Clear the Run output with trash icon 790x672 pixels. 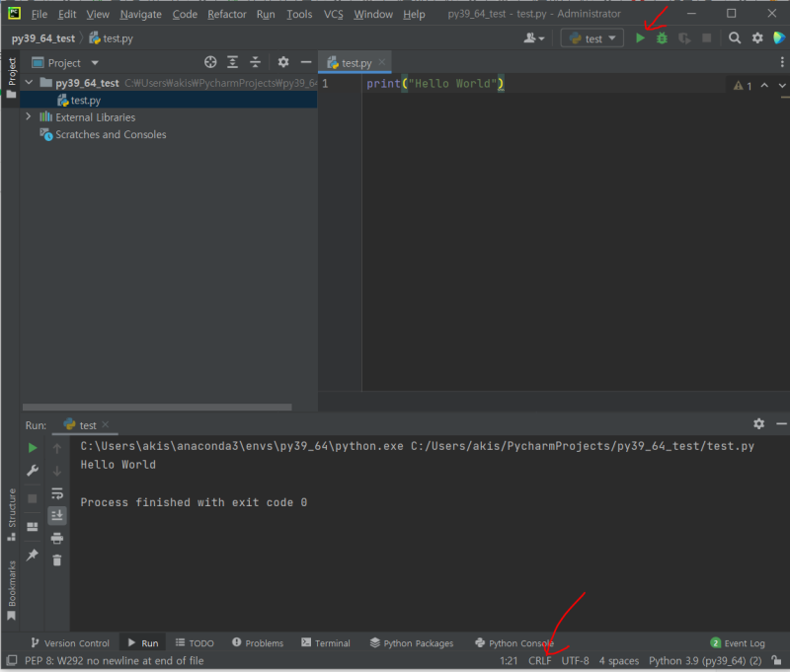pyautogui.click(x=57, y=560)
